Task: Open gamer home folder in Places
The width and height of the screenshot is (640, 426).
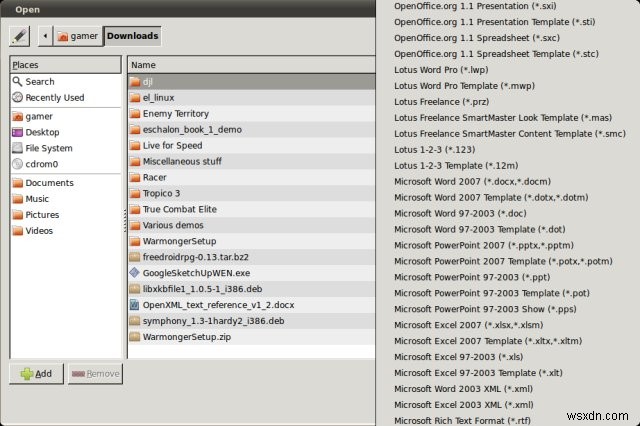Action: 66,116
